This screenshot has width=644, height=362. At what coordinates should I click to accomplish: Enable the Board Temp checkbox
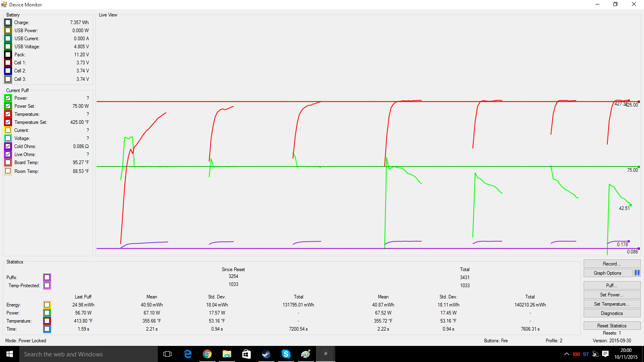[x=8, y=162]
